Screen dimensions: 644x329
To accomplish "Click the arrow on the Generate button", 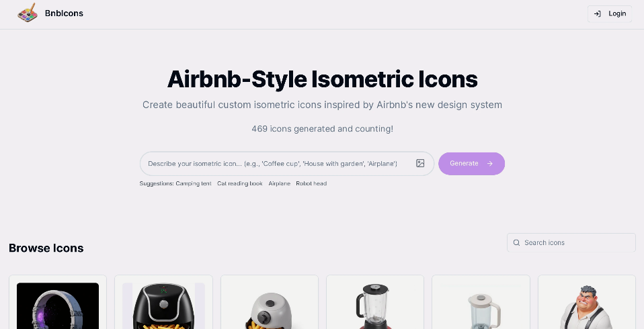I will point(489,163).
